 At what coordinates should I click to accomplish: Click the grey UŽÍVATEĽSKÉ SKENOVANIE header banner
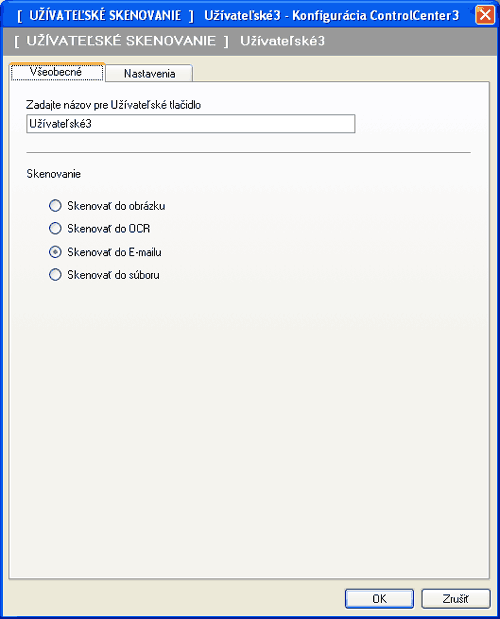coord(250,41)
